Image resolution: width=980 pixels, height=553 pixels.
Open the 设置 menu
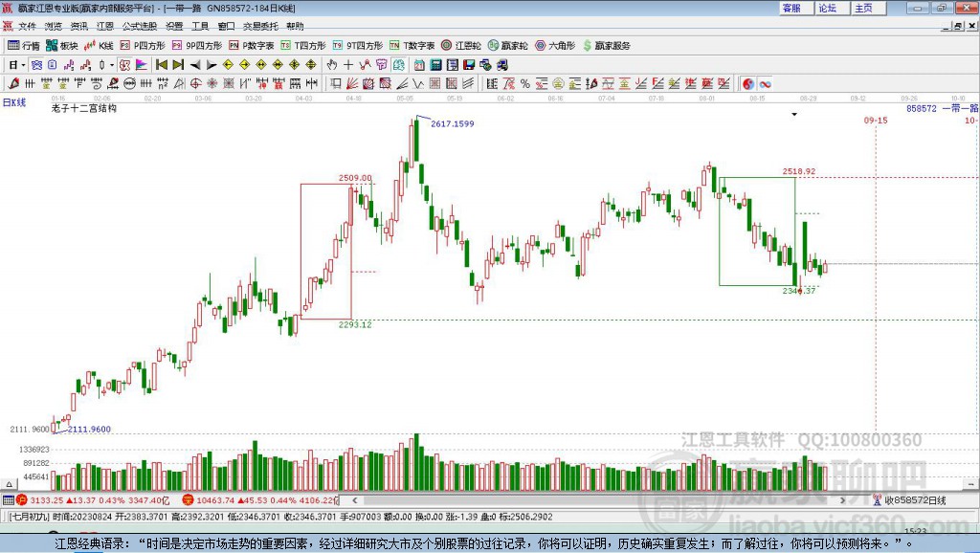pos(174,26)
